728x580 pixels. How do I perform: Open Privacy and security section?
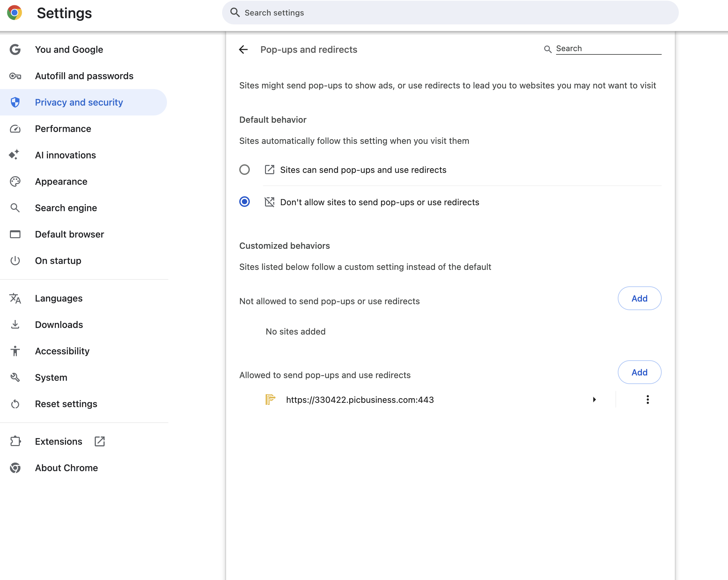pos(79,102)
